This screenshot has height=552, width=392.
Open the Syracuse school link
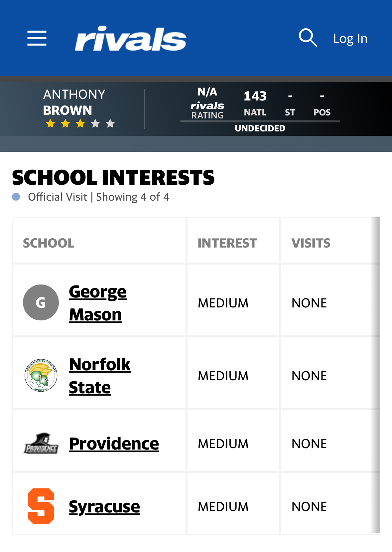104,506
